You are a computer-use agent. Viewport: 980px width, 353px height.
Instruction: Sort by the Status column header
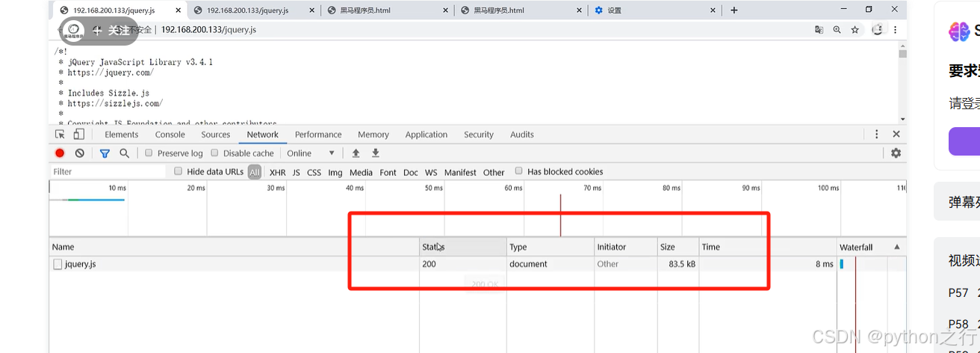point(463,247)
